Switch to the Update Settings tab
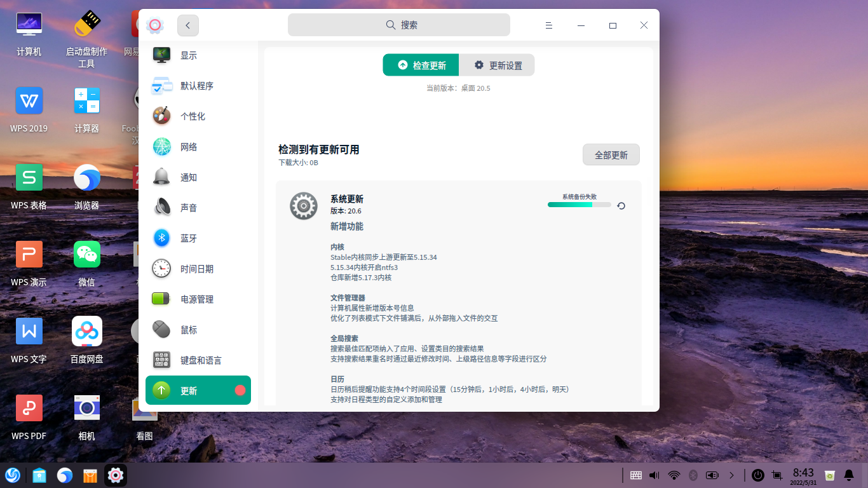The width and height of the screenshot is (868, 488). [x=496, y=65]
